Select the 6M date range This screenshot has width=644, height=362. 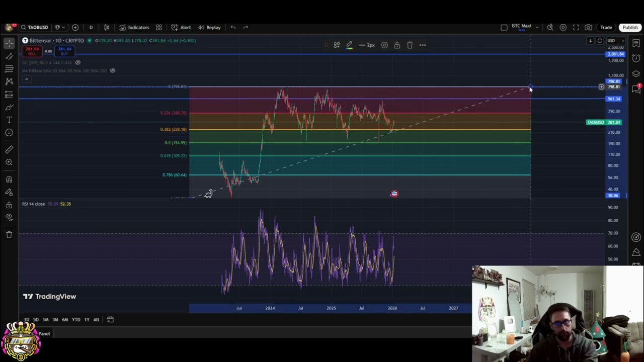[65, 320]
